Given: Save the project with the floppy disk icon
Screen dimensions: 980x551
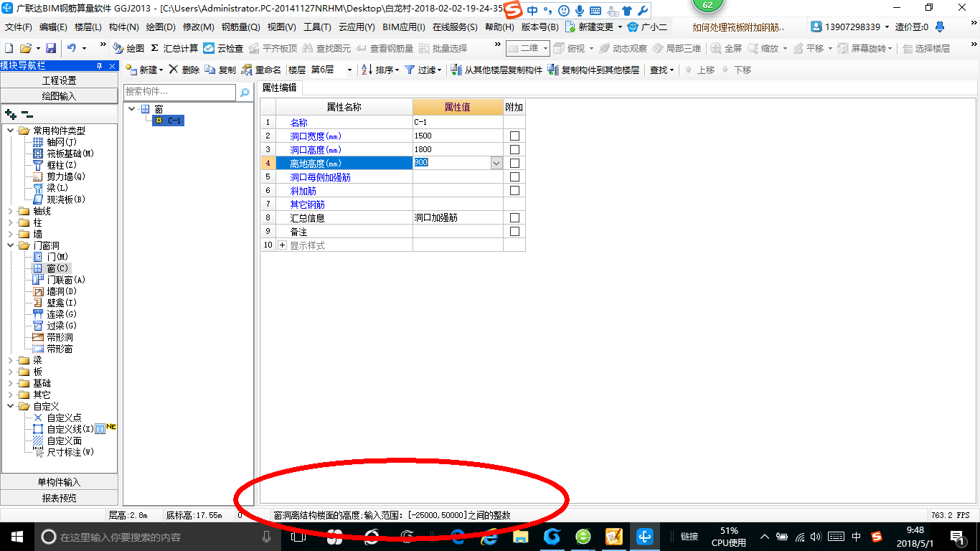Looking at the screenshot, I should click(51, 48).
